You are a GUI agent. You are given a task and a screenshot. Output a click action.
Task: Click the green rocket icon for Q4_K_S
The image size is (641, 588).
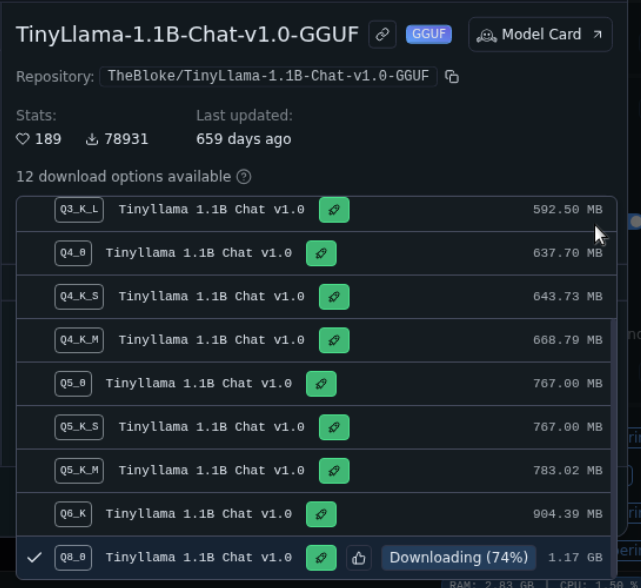[334, 297]
